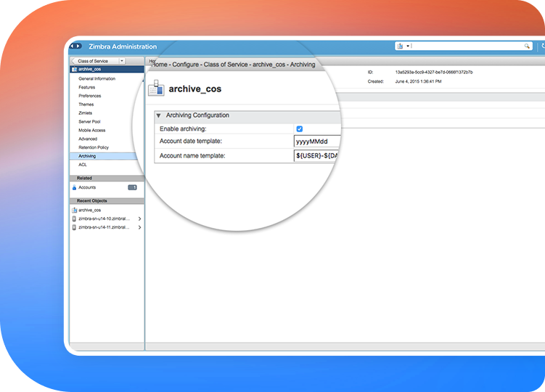Click icon of selected archive_cos tree row
Image resolution: width=545 pixels, height=392 pixels.
(74, 69)
